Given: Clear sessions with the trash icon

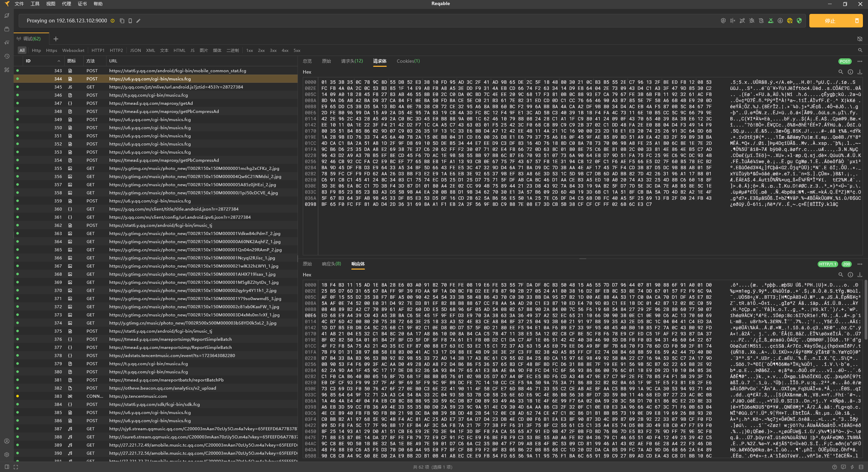Looking at the screenshot, I should click(857, 21).
